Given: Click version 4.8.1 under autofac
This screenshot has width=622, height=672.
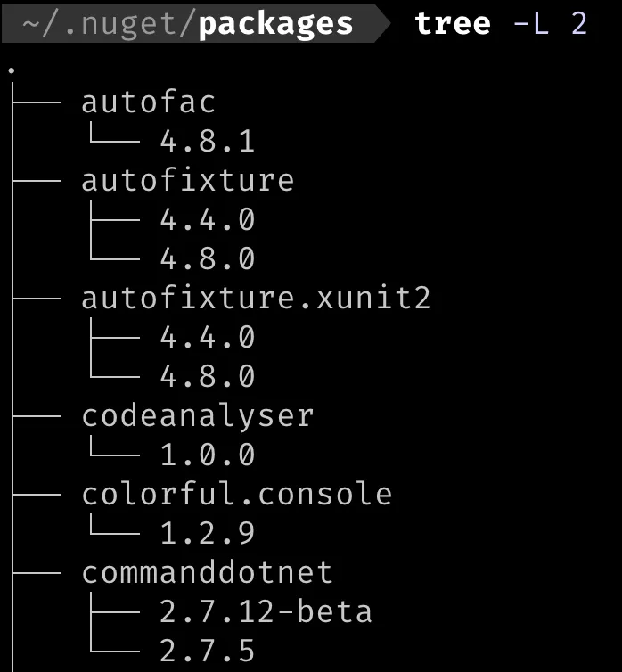Looking at the screenshot, I should point(208,142).
